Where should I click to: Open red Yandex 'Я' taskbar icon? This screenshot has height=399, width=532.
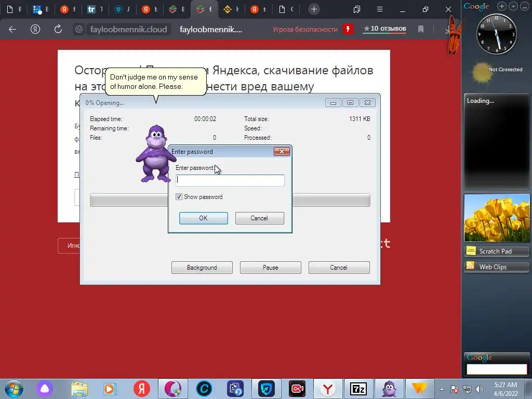[x=142, y=389]
